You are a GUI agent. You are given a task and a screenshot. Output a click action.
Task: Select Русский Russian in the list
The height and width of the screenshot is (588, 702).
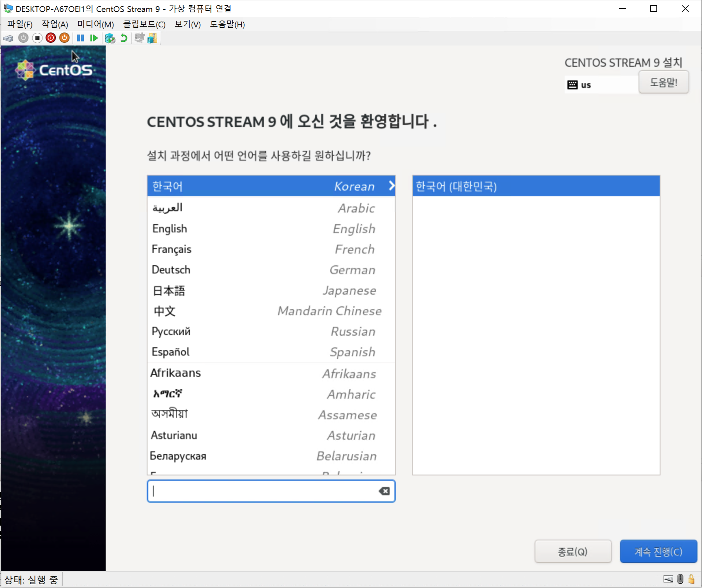(x=271, y=331)
